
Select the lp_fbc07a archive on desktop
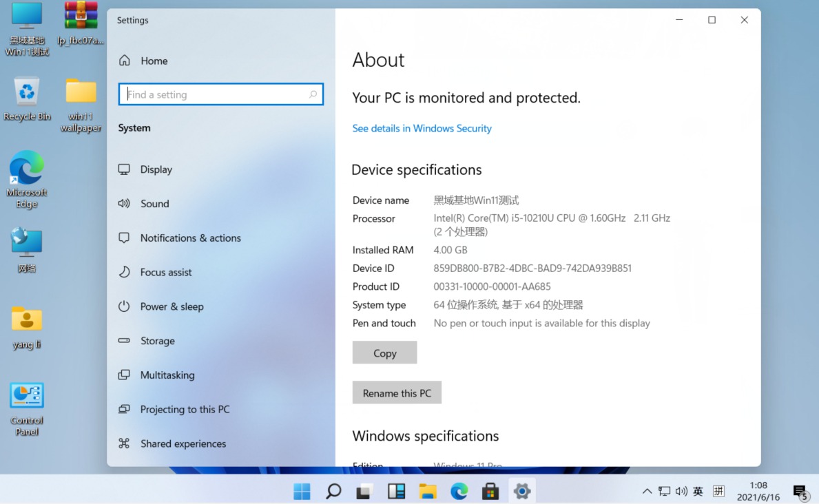point(81,23)
